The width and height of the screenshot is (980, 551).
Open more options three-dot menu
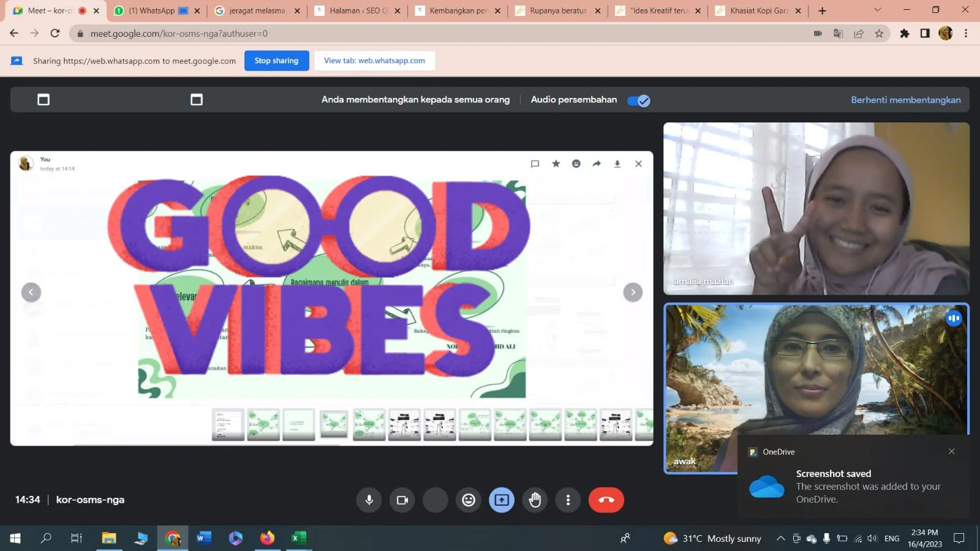(x=568, y=500)
